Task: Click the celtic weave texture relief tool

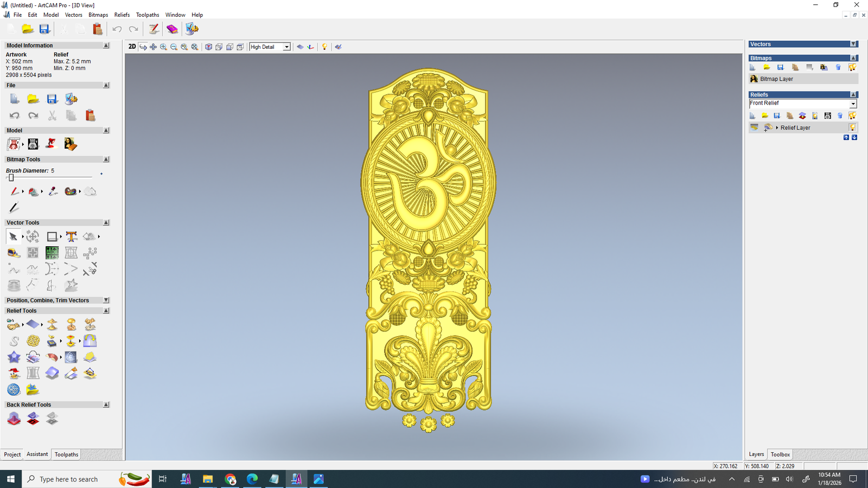Action: pos(33,341)
